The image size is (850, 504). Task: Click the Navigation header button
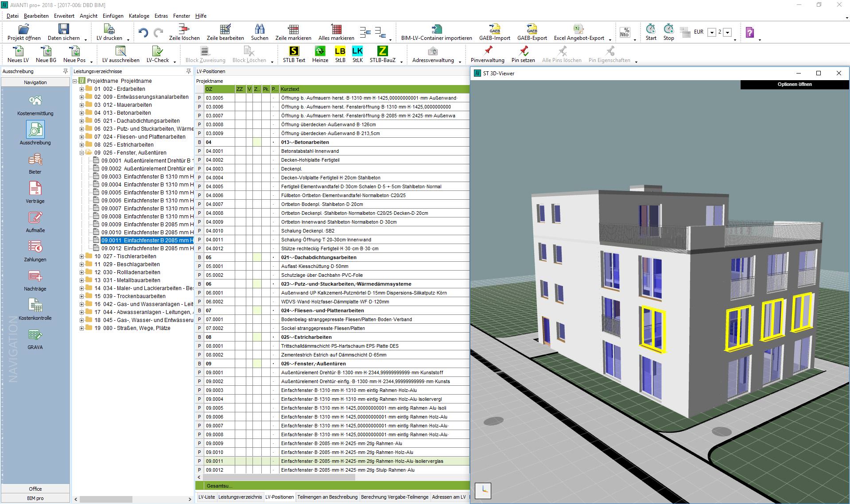(35, 82)
